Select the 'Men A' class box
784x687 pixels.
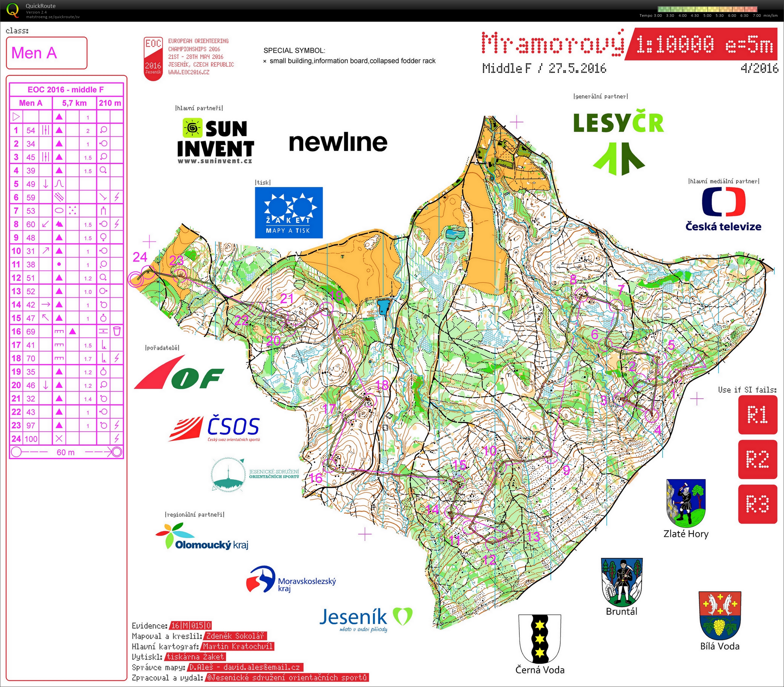tap(47, 53)
